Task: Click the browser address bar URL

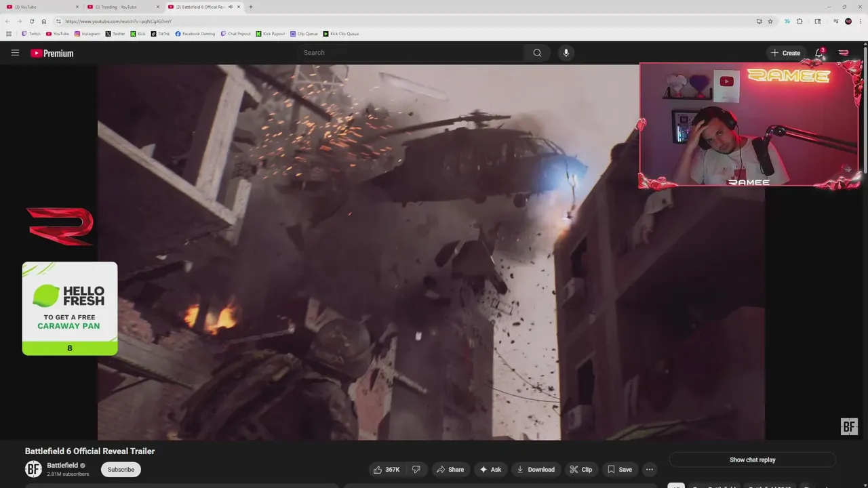Action: 118,21
